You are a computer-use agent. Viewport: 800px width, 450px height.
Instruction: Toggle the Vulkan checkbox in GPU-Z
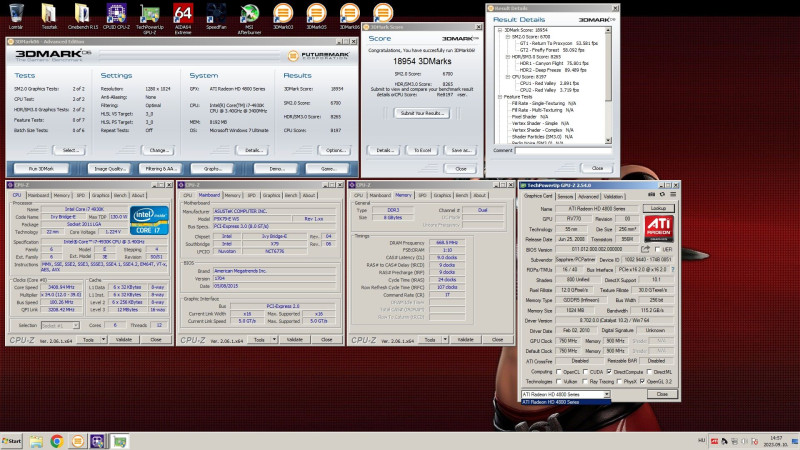tap(559, 381)
